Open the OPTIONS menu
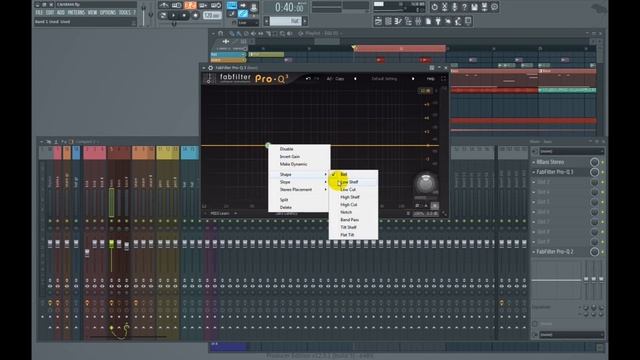640x360 pixels. (x=108, y=13)
